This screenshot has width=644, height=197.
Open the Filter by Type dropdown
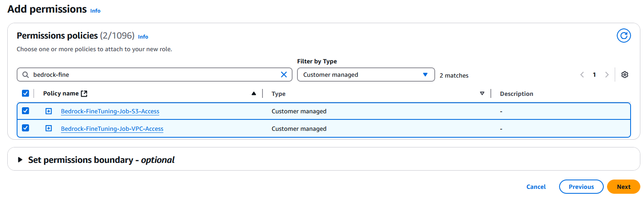pyautogui.click(x=366, y=75)
